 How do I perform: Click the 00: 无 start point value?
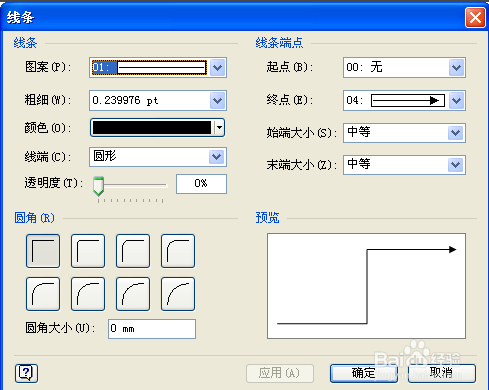[364, 67]
